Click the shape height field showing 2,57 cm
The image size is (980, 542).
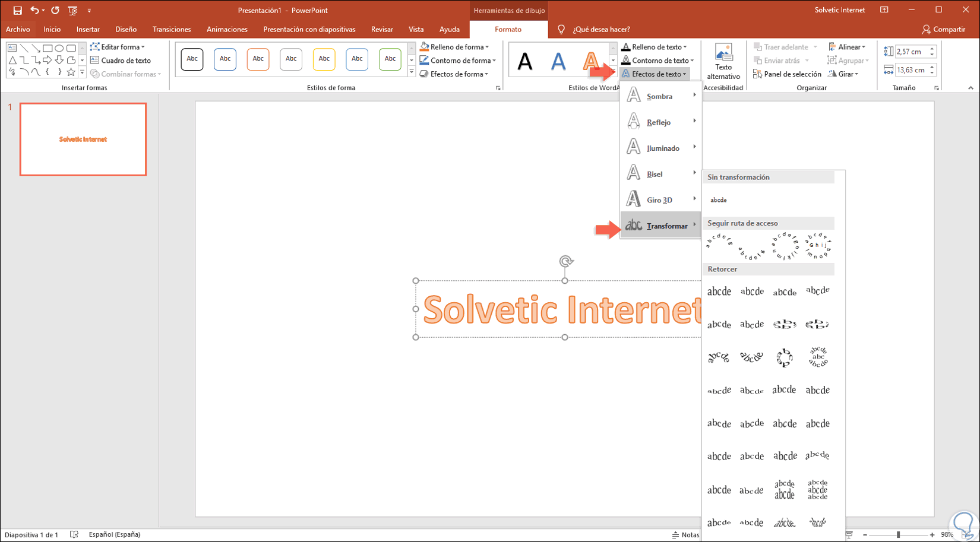click(x=911, y=52)
